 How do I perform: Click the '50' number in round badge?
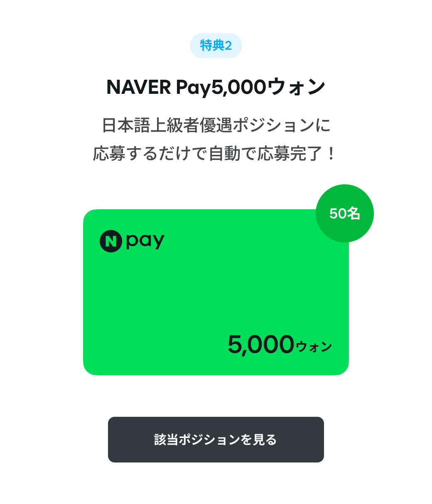coord(338,213)
